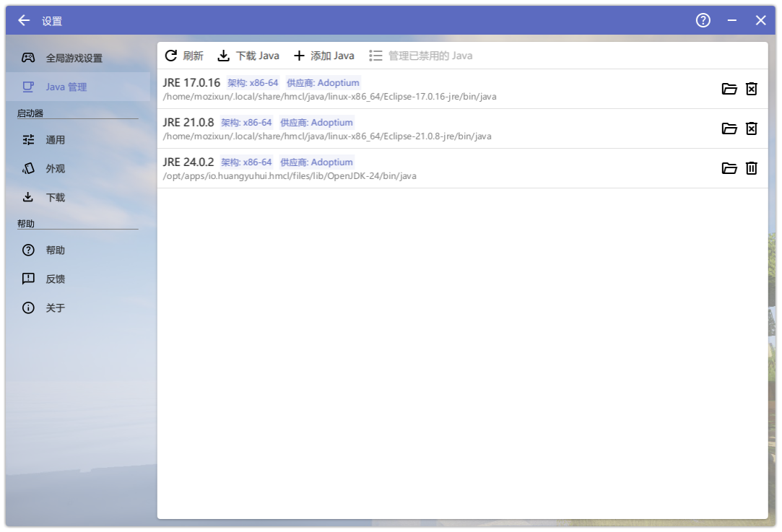
Task: Refresh the Java list with 刷新
Action: click(184, 56)
